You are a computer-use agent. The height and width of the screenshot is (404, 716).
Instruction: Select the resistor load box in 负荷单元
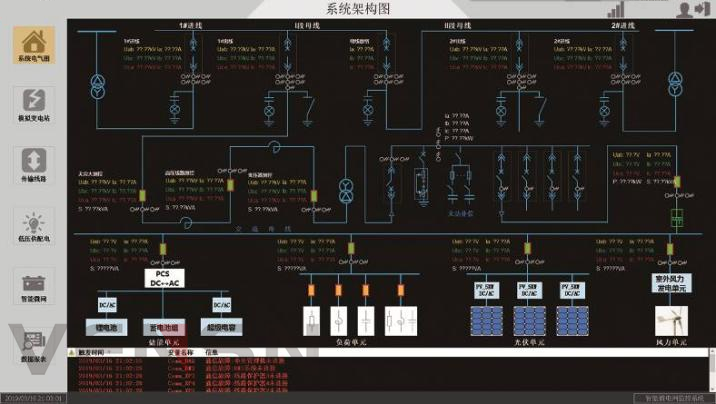(x=311, y=321)
